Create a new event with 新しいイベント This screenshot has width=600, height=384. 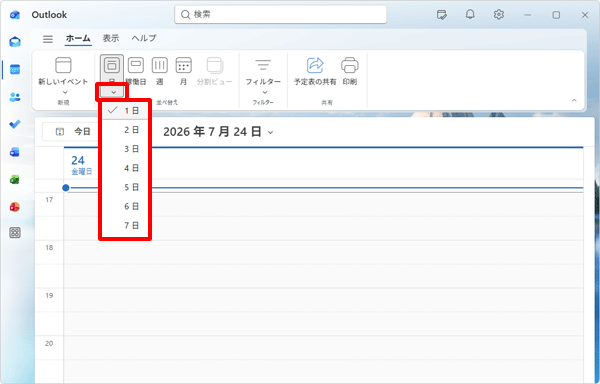point(63,71)
